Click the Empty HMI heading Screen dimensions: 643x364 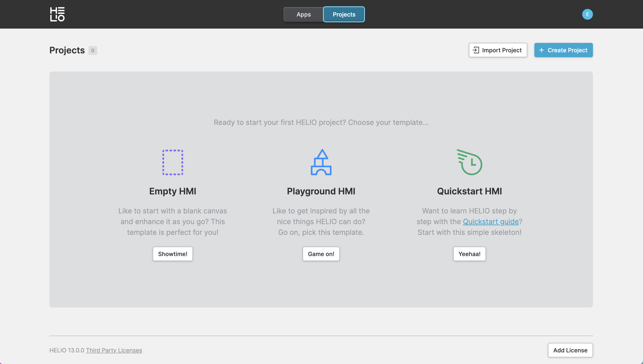click(x=173, y=191)
